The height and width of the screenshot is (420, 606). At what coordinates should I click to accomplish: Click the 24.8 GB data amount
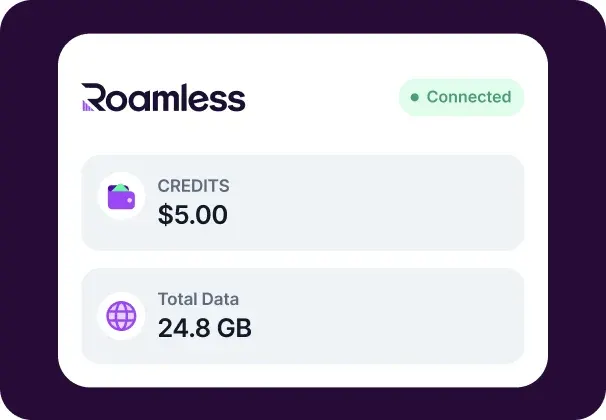(x=204, y=328)
